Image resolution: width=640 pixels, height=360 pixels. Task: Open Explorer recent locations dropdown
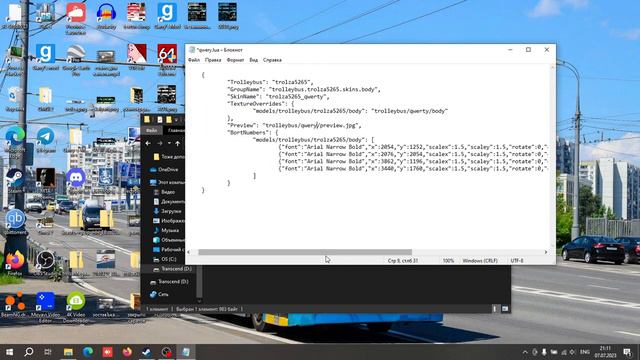click(x=169, y=143)
